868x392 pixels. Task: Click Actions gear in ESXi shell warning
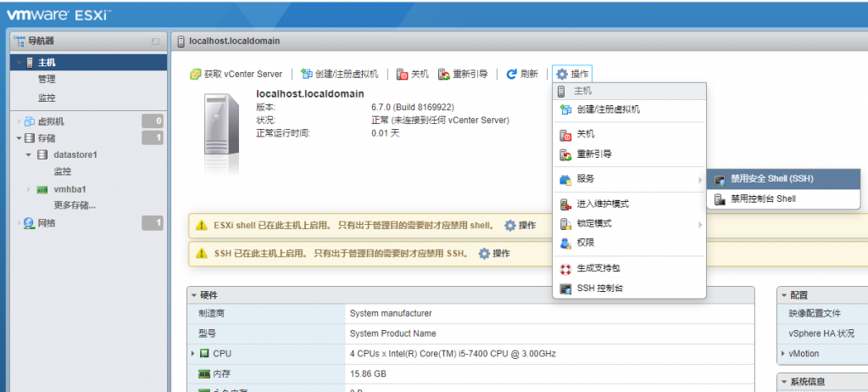point(520,226)
